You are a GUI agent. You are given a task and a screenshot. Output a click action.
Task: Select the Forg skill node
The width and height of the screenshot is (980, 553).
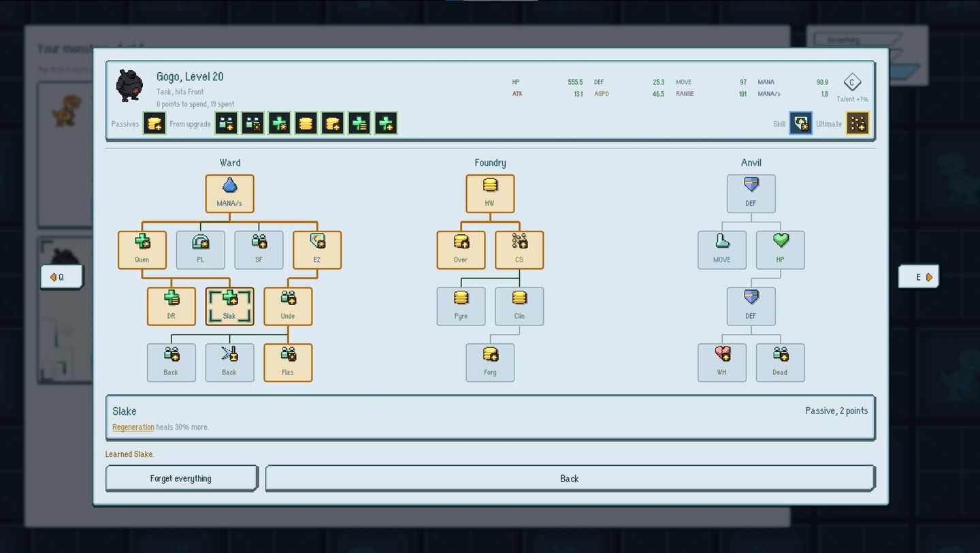(x=490, y=362)
